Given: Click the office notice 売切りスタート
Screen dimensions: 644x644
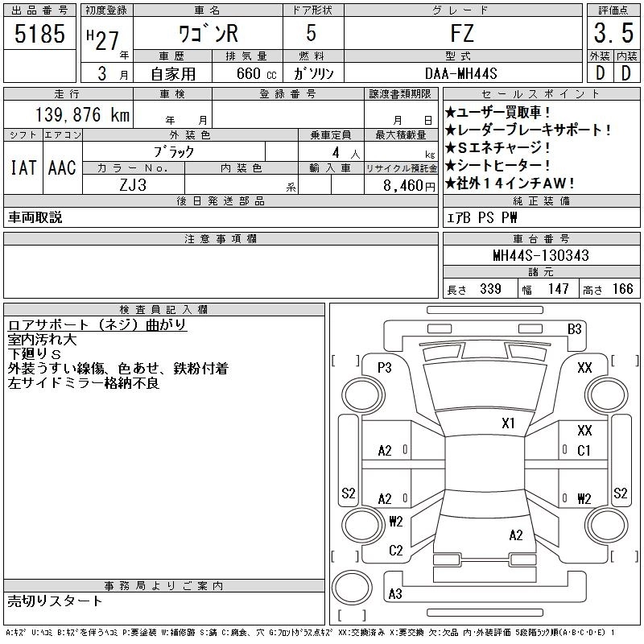Looking at the screenshot, I should tap(55, 601).
